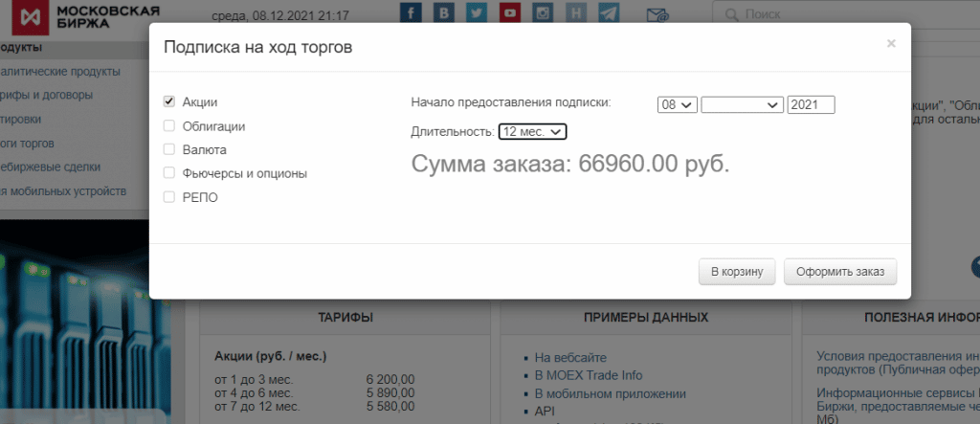Open the В MOEX Trade Info link
This screenshot has width=980, height=424.
[589, 375]
